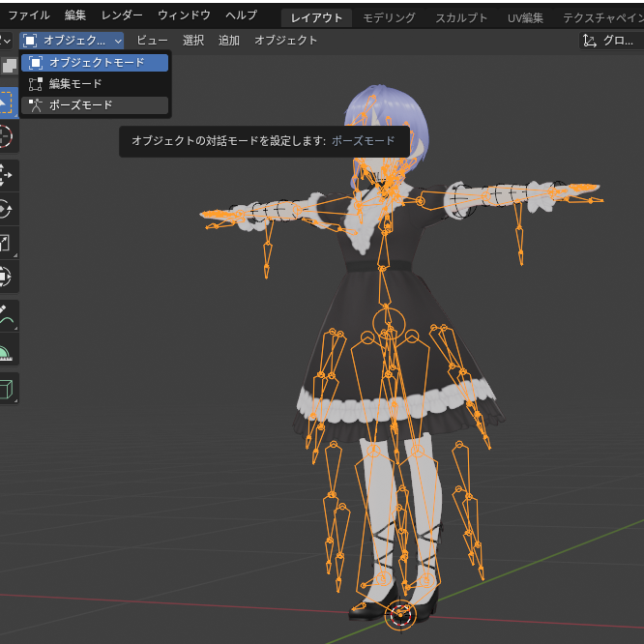This screenshot has height=644, width=644.
Task: Choose 編集モード from mode list
Action: [95, 84]
